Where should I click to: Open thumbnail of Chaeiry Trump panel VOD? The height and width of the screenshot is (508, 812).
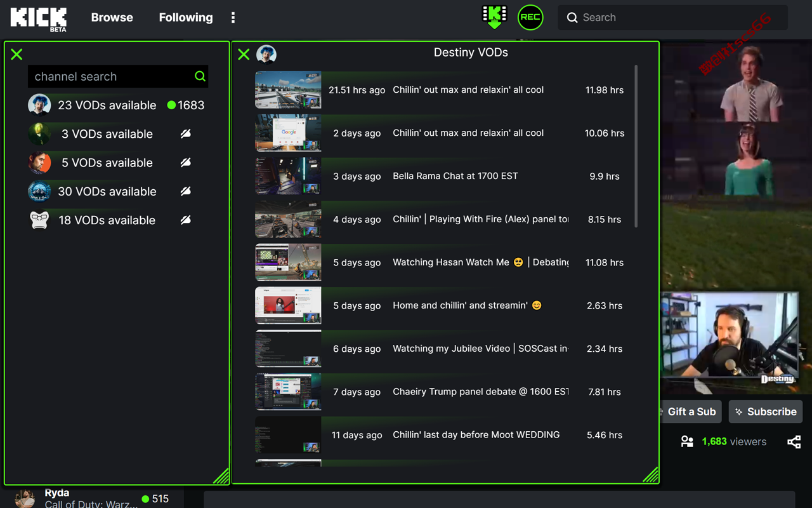click(x=288, y=392)
